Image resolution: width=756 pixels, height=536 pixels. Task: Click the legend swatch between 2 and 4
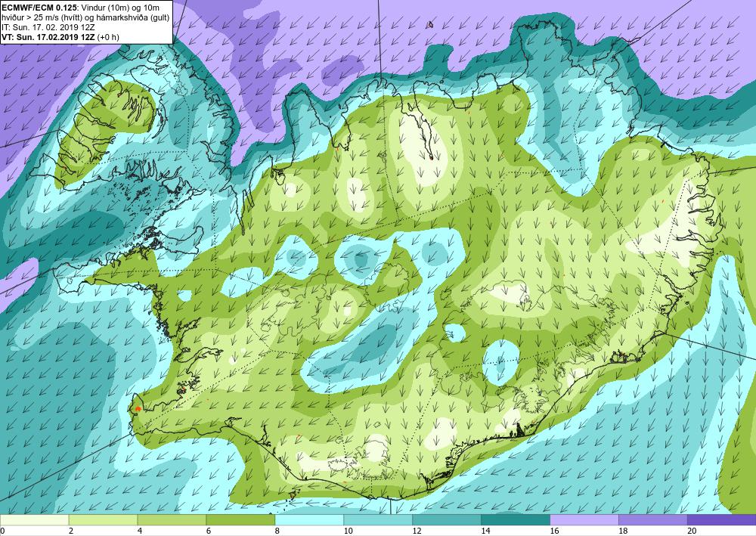point(103,520)
